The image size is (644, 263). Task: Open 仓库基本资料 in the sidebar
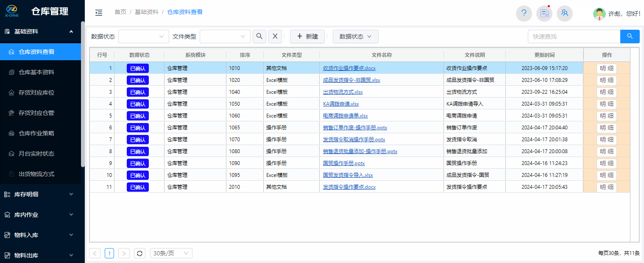click(x=36, y=72)
